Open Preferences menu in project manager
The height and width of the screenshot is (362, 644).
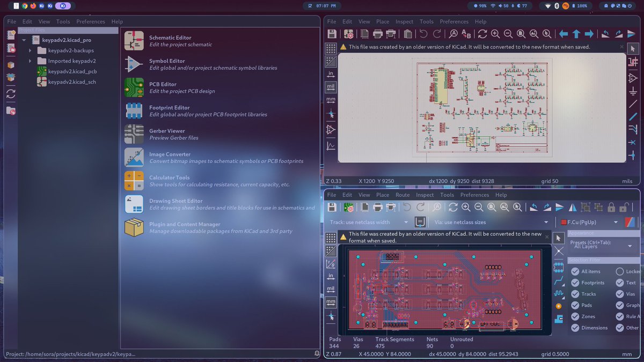coord(91,21)
